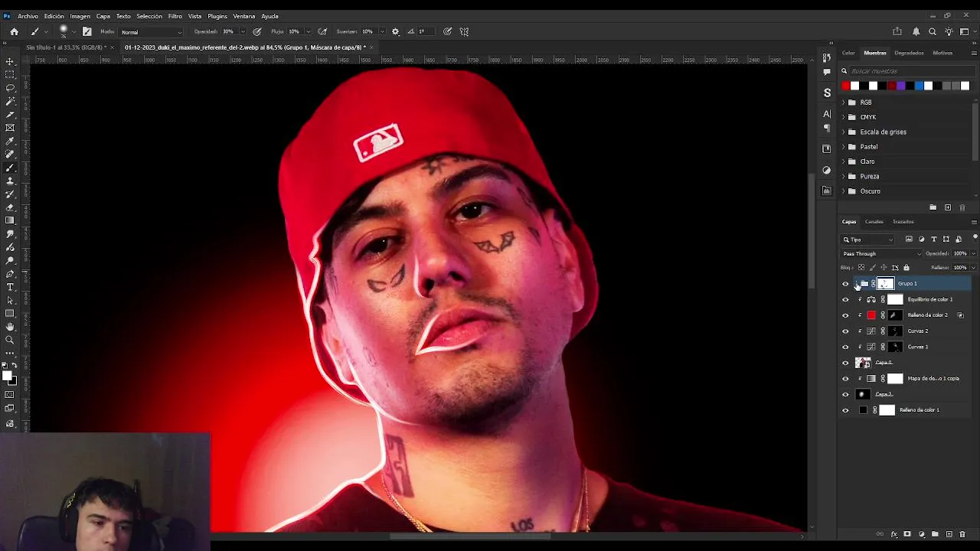Select the Path Selection tool
This screenshot has width=980, height=551.
click(10, 300)
